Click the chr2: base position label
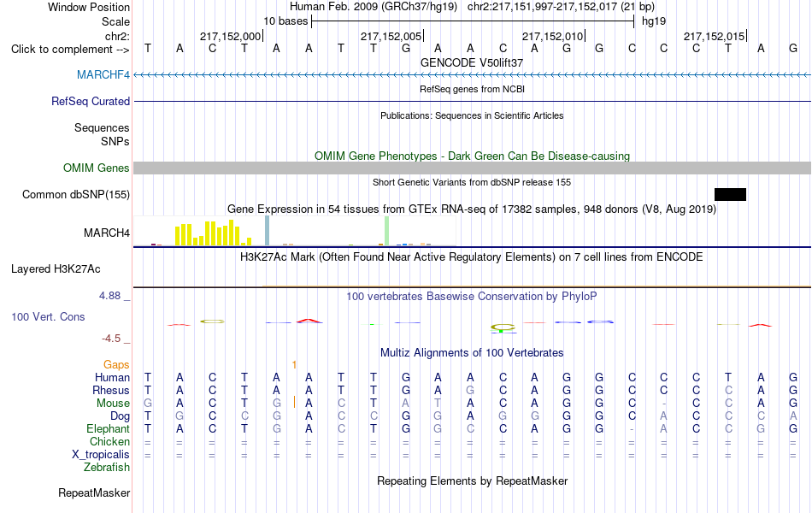This screenshot has height=513, width=812. 117,36
